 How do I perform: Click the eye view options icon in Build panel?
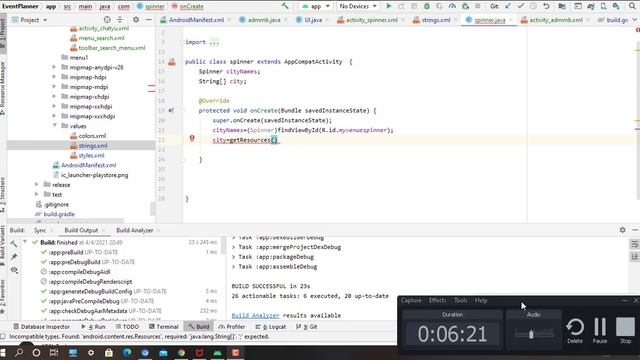click(14, 270)
